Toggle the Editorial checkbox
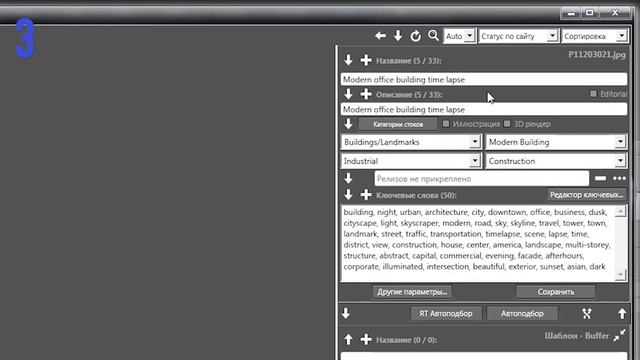Viewport: 640px width, 360px height. tap(593, 94)
